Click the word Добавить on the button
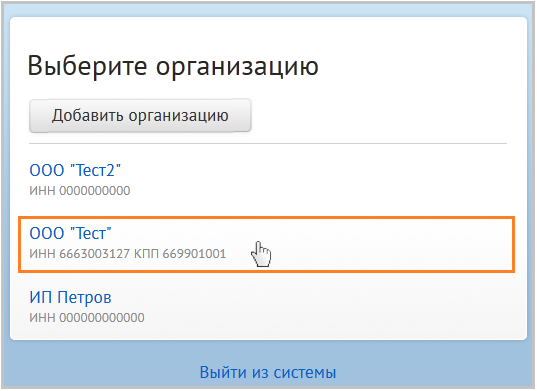The width and height of the screenshot is (537, 391). tap(88, 116)
